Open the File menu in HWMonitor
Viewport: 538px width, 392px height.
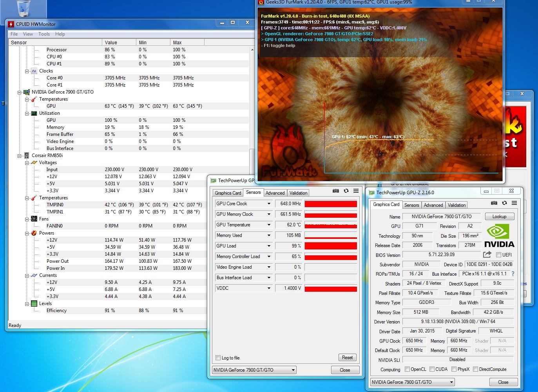click(14, 34)
